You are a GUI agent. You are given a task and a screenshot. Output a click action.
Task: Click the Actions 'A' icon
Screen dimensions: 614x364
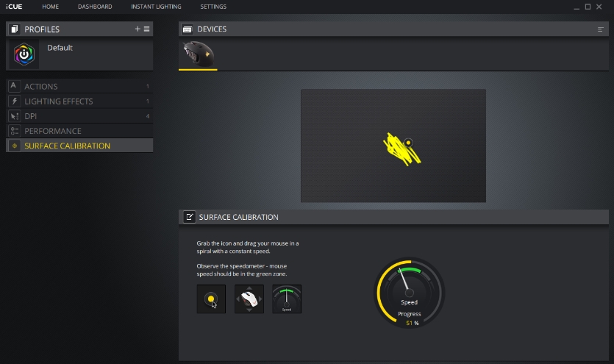click(x=14, y=86)
